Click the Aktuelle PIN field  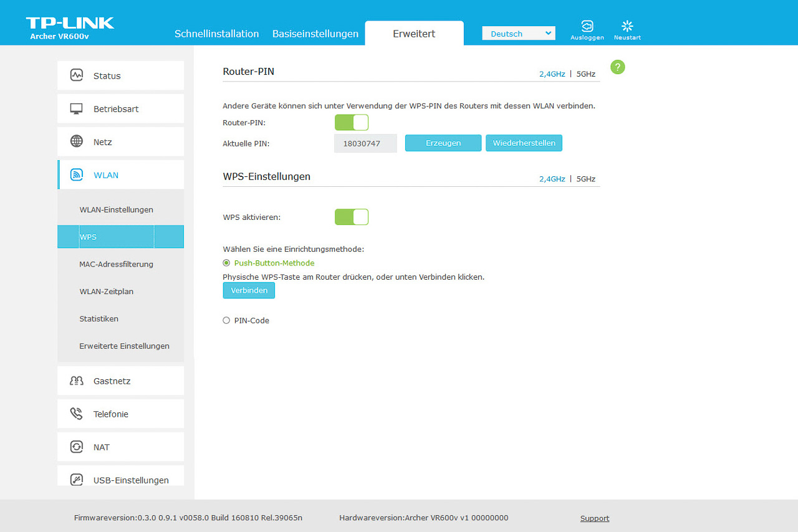[x=365, y=143]
